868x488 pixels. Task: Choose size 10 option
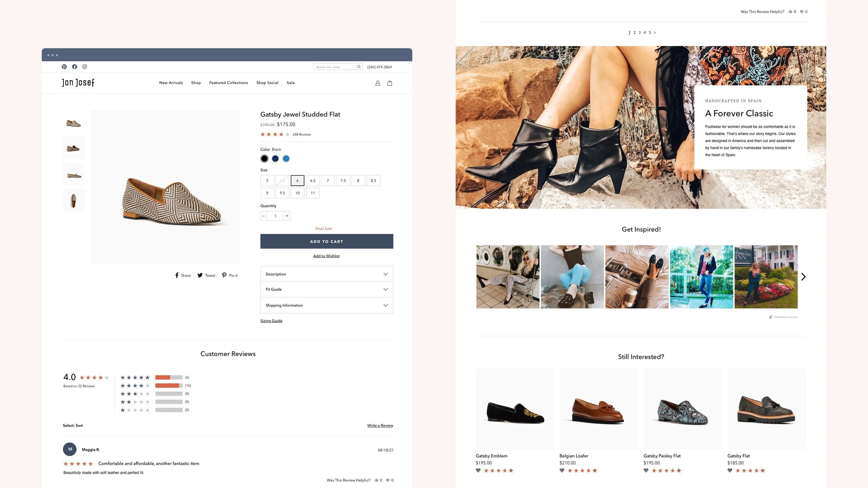[x=298, y=193]
